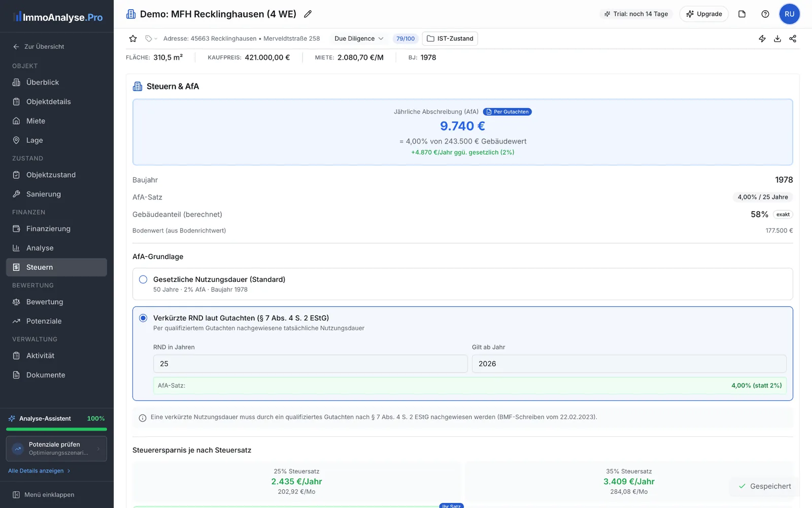The image size is (812, 508).
Task: Click the Analyse-Assistent progress bar
Action: tap(56, 429)
